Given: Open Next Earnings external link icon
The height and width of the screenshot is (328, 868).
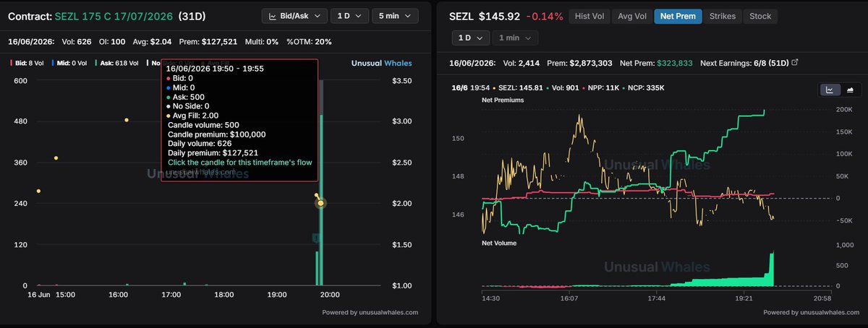Looking at the screenshot, I should tap(796, 63).
